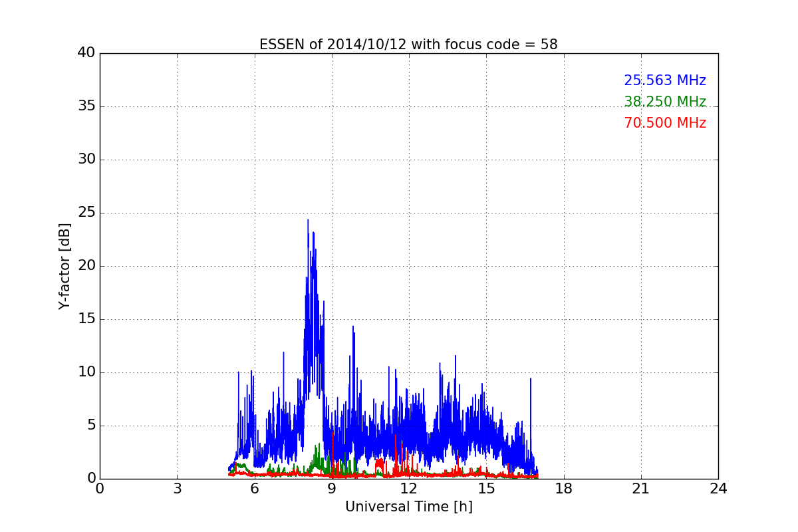This screenshot has height=532, width=798.
Task: Click y-axis tick value 40
Action: (86, 53)
